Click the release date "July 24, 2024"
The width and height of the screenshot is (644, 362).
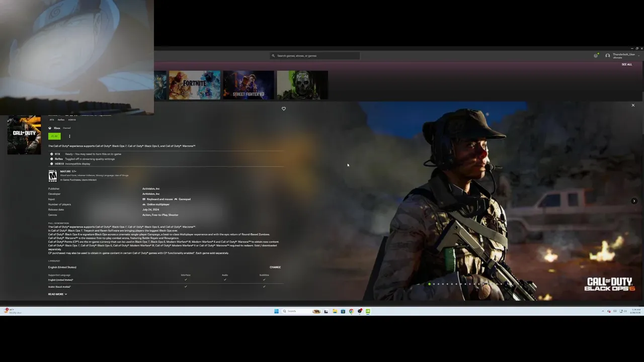click(150, 210)
